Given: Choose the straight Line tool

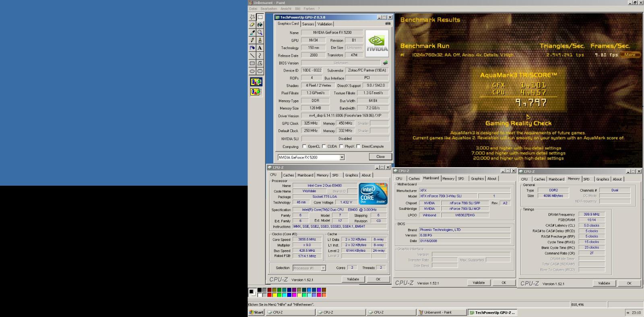Looking at the screenshot, I should tap(252, 55).
